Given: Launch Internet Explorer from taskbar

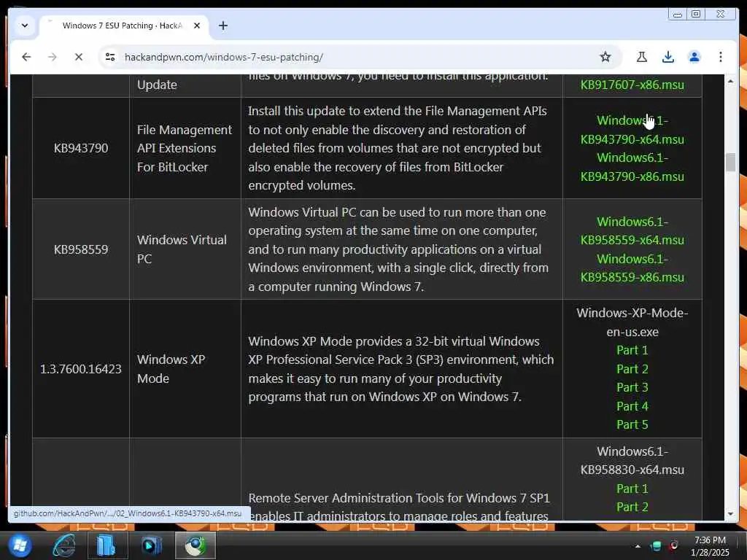Looking at the screenshot, I should click(x=64, y=545).
